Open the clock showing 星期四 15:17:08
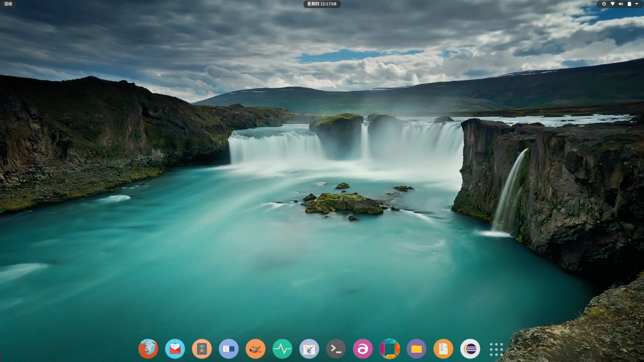Image resolution: width=644 pixels, height=362 pixels. click(322, 4)
